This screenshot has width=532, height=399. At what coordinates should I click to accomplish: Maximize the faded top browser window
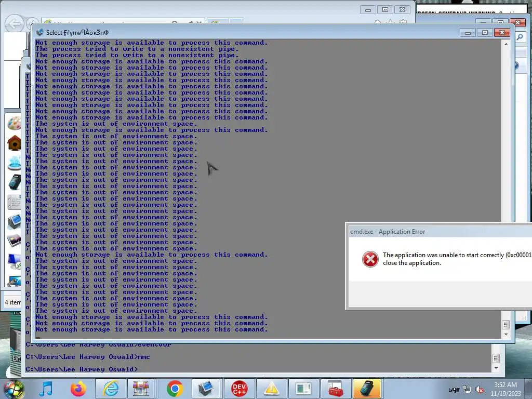click(x=385, y=9)
